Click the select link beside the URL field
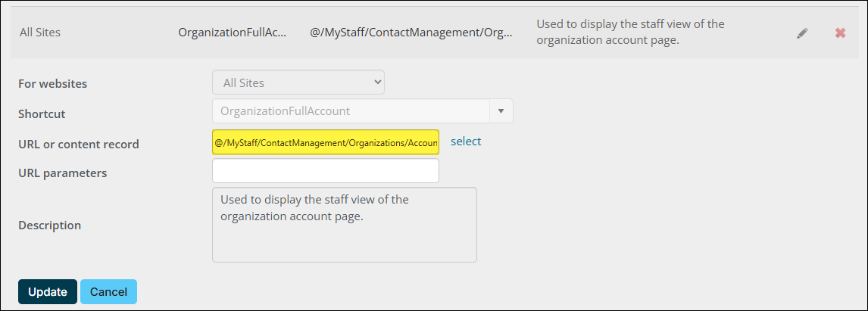 coord(466,142)
